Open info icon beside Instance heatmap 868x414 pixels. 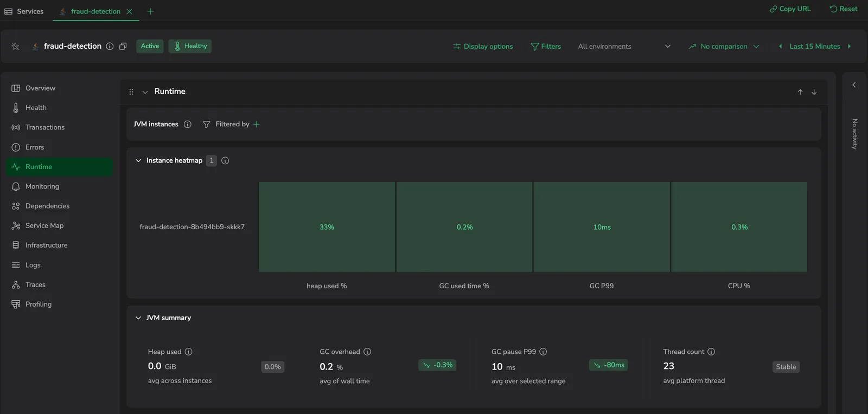(x=225, y=160)
